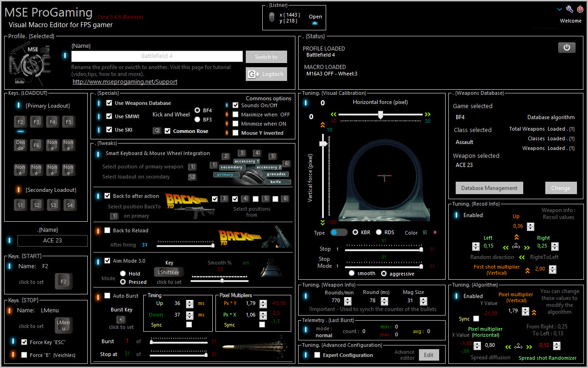This screenshot has width=588, height=368.
Task: Adjust the Recoil Right value stepper
Action: [554, 246]
